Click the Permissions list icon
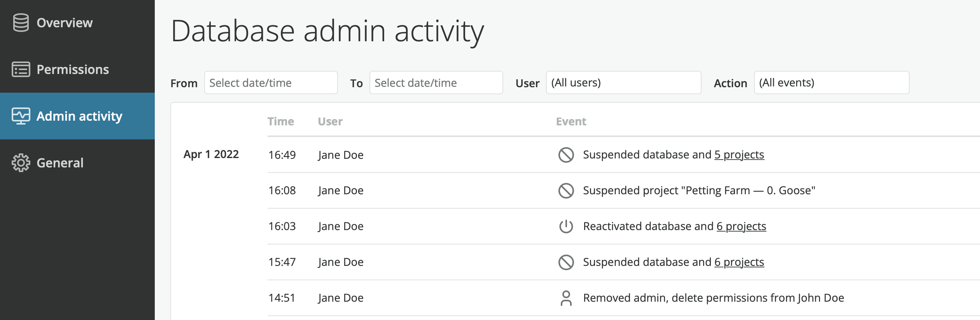The image size is (980, 320). click(x=21, y=69)
